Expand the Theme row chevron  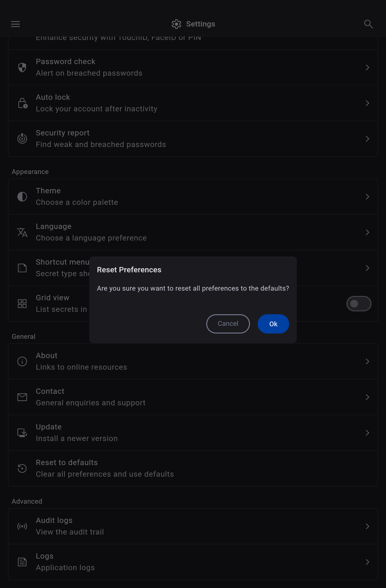367,197
